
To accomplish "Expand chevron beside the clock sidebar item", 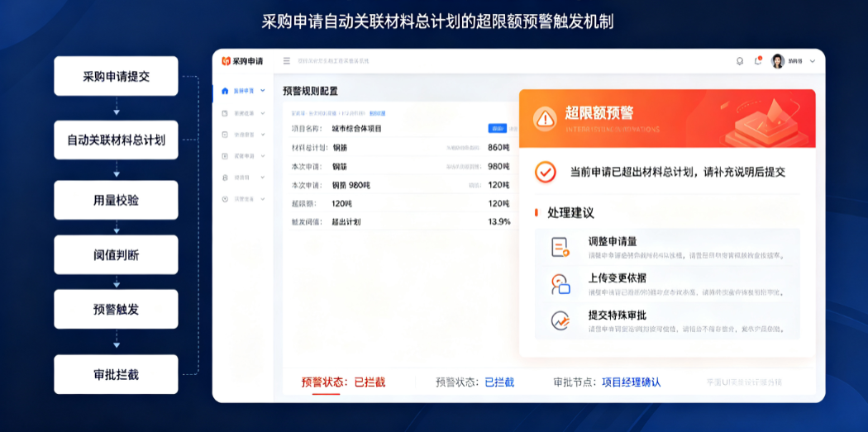I will point(262,198).
